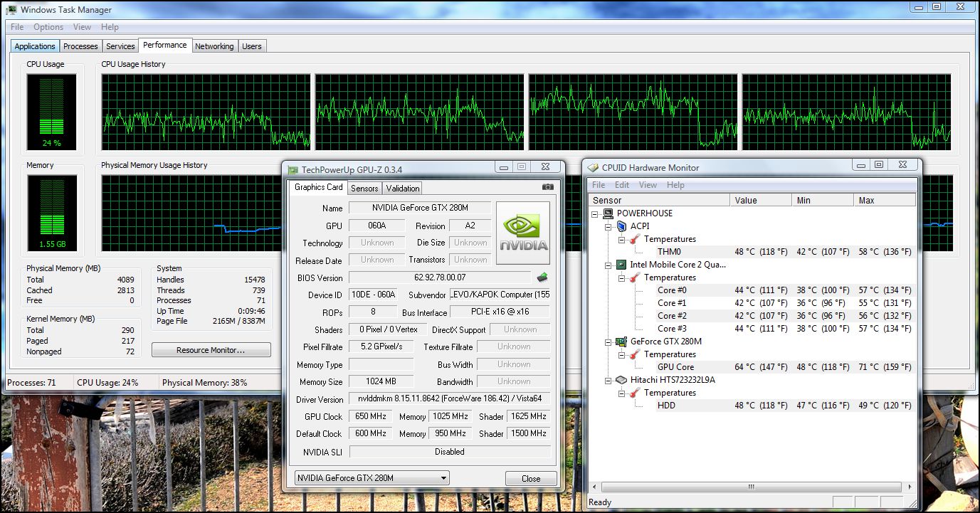Select the GPU Core temperature row
The image size is (980, 513).
click(675, 367)
